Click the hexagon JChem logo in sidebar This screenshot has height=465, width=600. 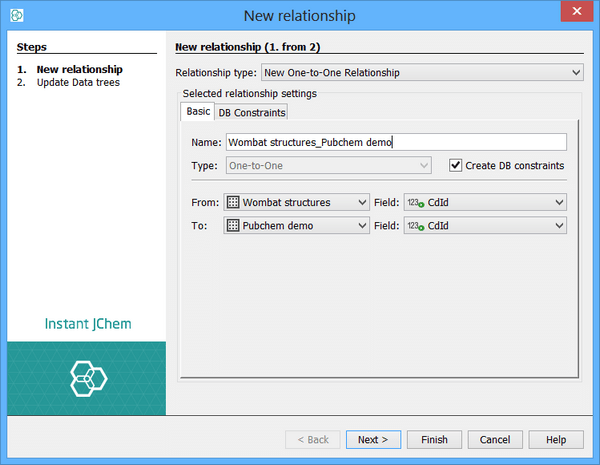point(87,378)
